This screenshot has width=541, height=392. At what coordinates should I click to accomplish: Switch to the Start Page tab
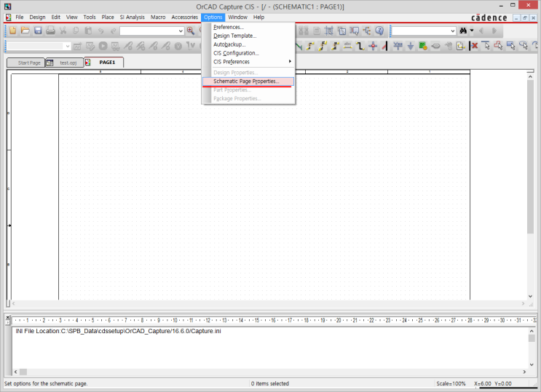(x=26, y=63)
